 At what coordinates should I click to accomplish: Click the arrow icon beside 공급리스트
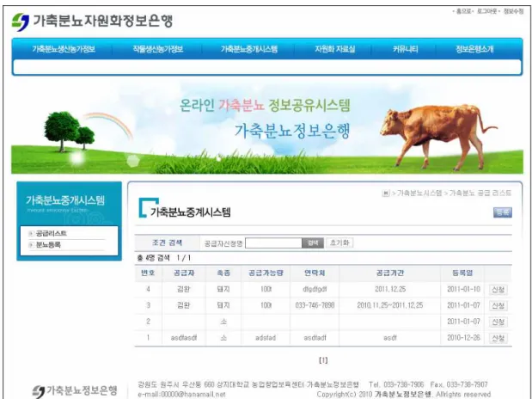click(x=31, y=234)
